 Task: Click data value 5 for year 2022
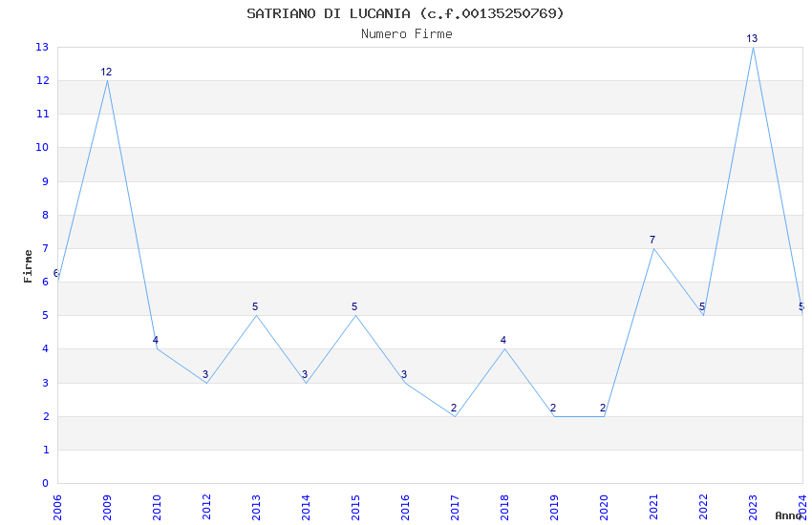[x=702, y=306]
